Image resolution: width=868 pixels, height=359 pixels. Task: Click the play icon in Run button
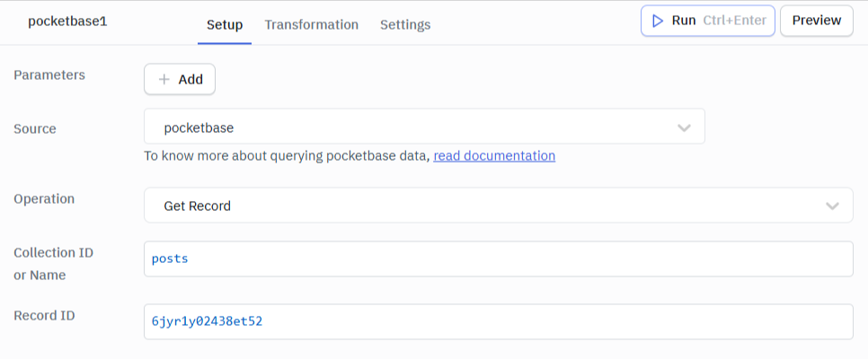click(658, 21)
